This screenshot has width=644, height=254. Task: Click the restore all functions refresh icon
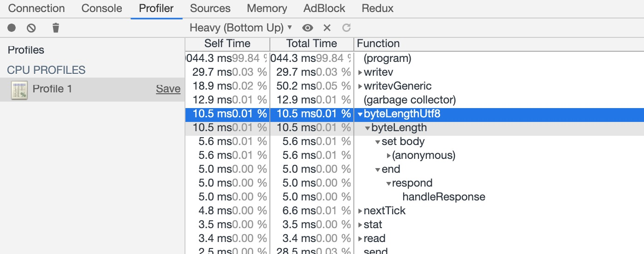tap(346, 28)
